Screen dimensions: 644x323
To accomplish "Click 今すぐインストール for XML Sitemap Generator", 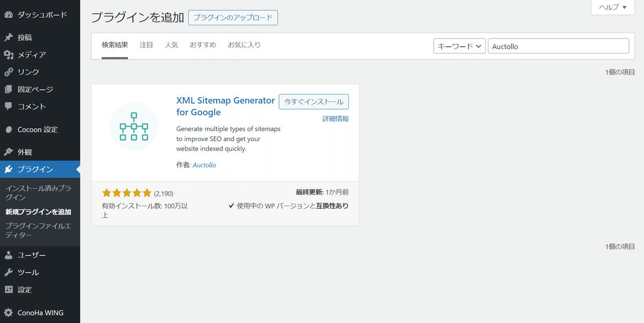I will click(314, 101).
